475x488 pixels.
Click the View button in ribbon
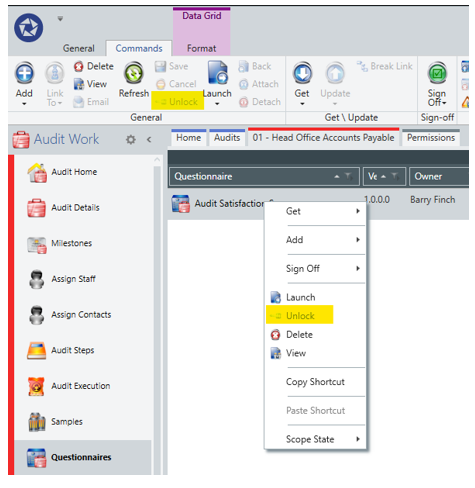[90, 84]
